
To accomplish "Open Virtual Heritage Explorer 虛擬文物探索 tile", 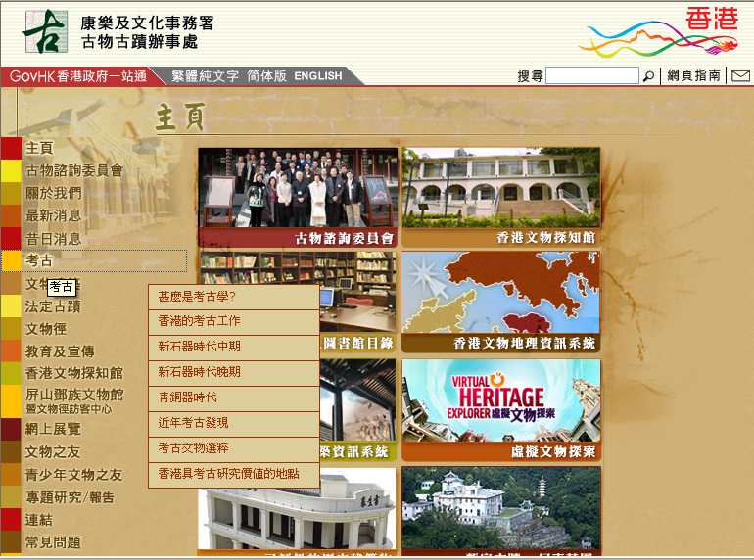I will click(501, 410).
